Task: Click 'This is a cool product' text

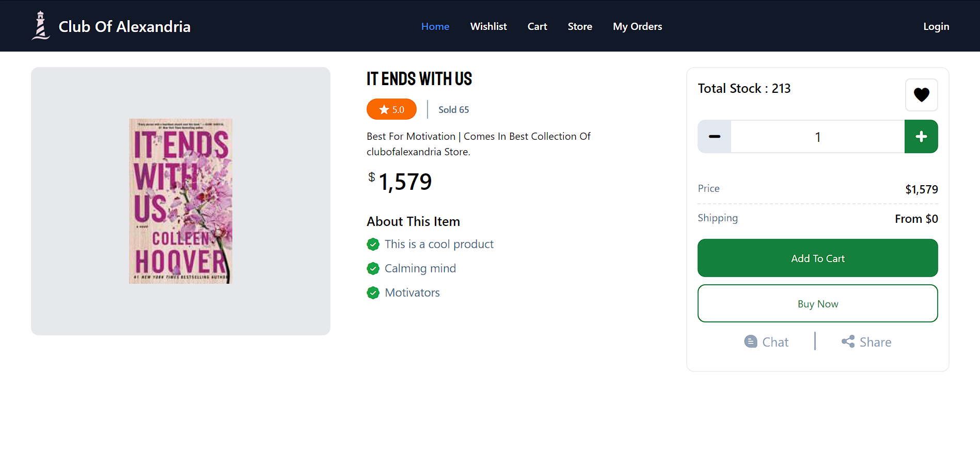Action: coord(439,244)
